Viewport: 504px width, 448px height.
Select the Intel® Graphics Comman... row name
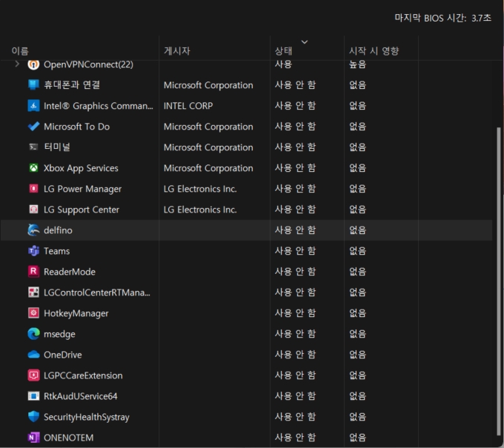pos(99,106)
